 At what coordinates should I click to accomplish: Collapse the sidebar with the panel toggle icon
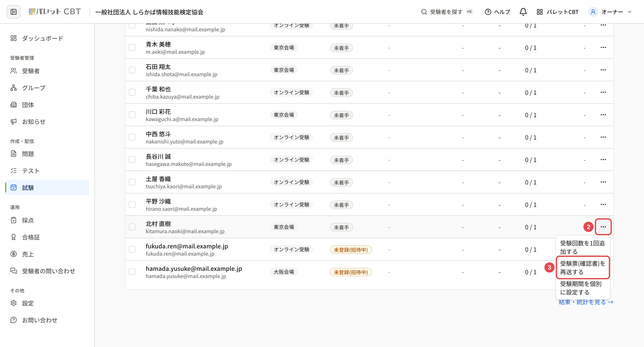[14, 12]
